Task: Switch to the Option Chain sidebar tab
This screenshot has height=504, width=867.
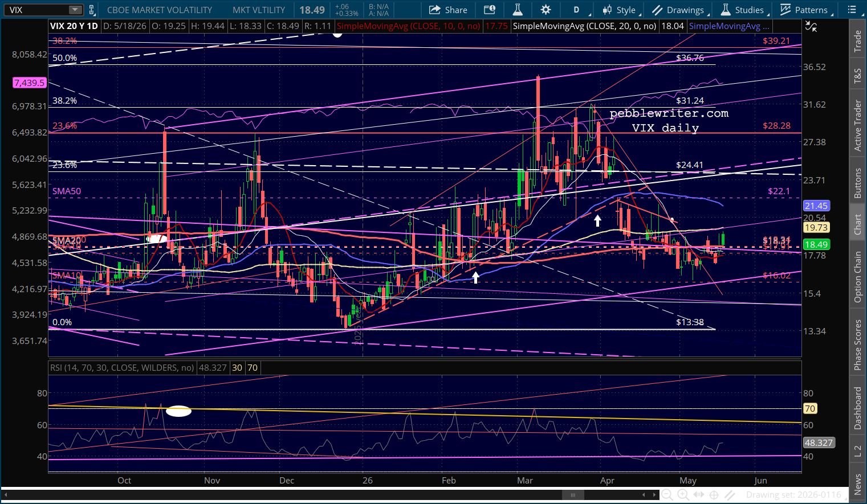Action: tap(857, 277)
